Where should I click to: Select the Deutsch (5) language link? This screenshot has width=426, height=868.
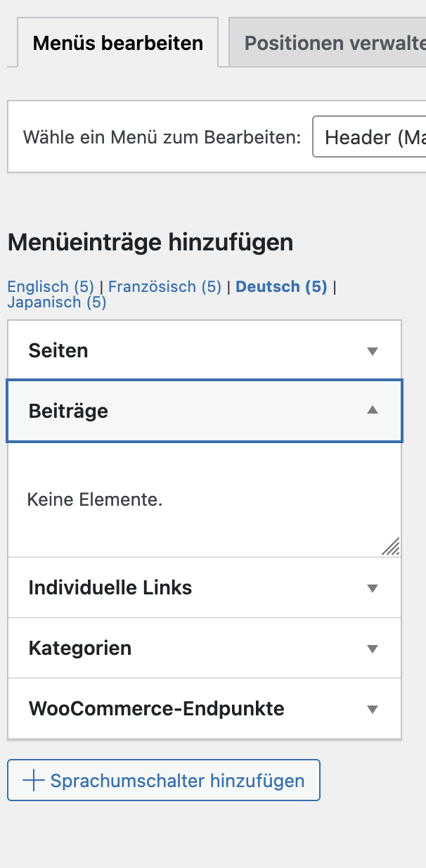pos(281,287)
